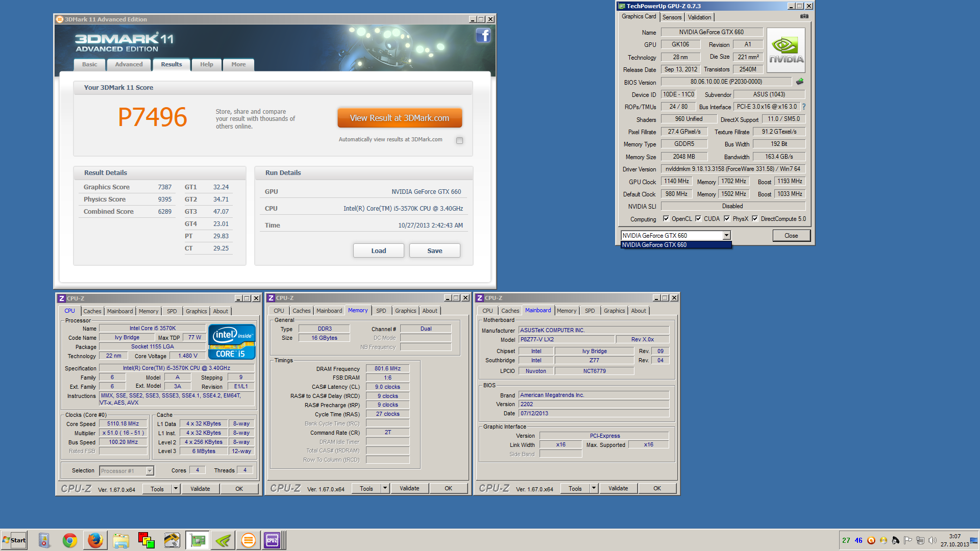Toggle the CUDA checkbox in GPU-Z
Image resolution: width=980 pixels, height=551 pixels.
point(698,219)
